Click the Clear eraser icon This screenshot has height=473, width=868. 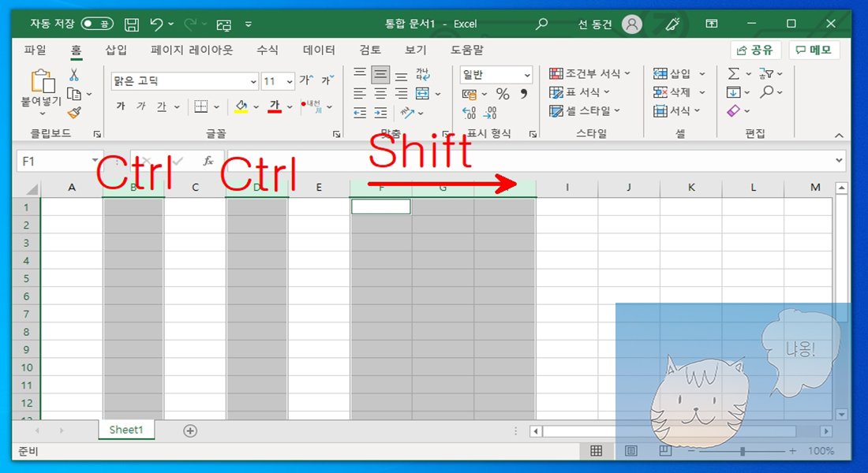pyautogui.click(x=734, y=111)
